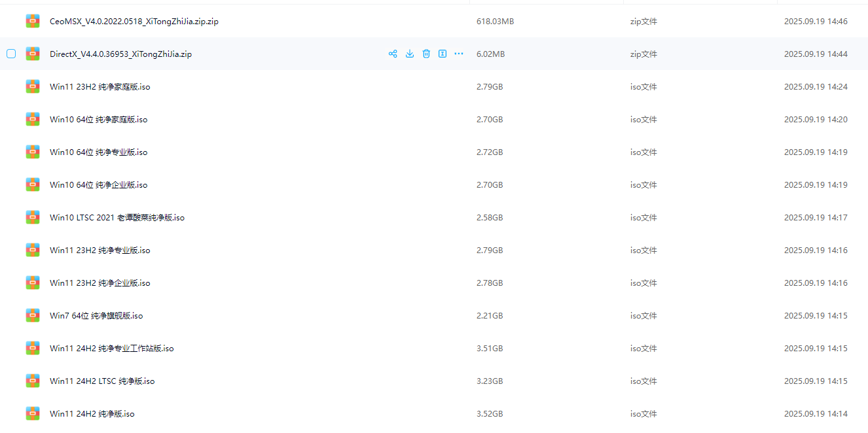Open file name Win11 24H2 LTSC 纯净版.iso
This screenshot has width=868, height=433.
102,381
